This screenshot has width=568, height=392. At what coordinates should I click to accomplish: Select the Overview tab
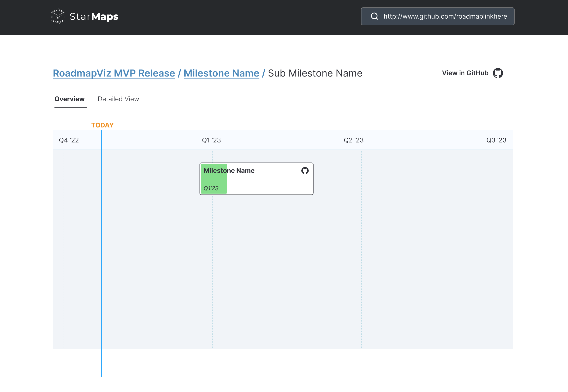[x=70, y=99]
